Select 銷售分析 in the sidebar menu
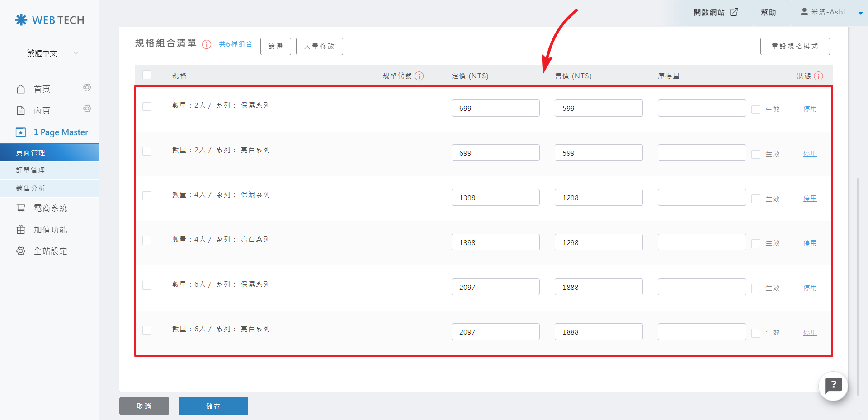 pyautogui.click(x=31, y=189)
